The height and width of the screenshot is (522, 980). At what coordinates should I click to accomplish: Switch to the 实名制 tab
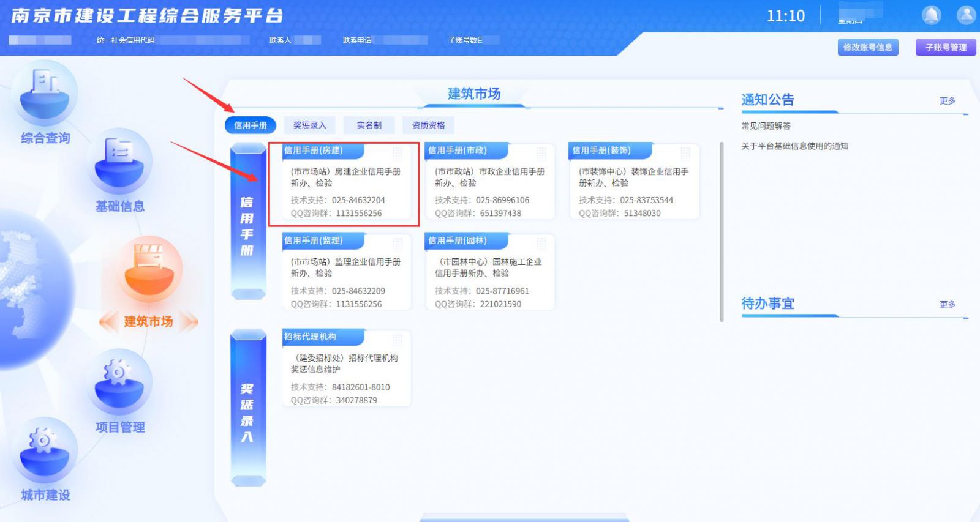(x=369, y=125)
